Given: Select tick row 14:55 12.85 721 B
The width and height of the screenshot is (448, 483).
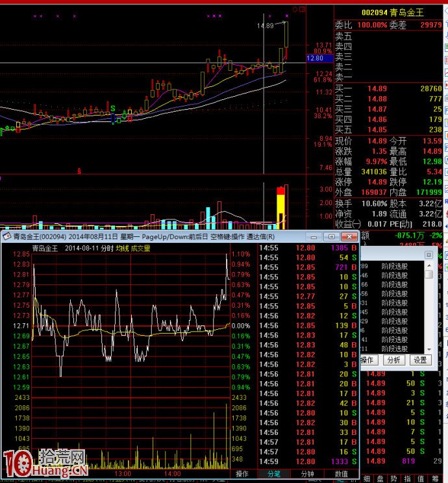Looking at the screenshot, I should (308, 267).
